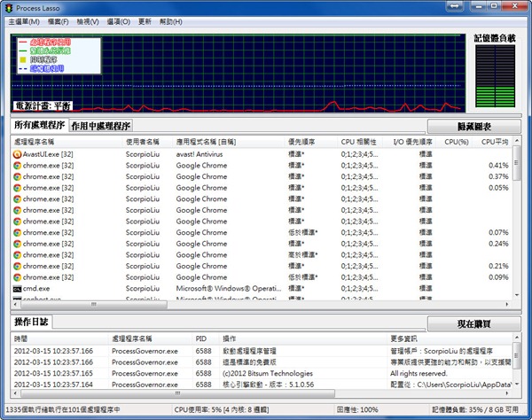The width and height of the screenshot is (532, 420).
Task: Open the 檢視(V) menu
Action: (88, 20)
